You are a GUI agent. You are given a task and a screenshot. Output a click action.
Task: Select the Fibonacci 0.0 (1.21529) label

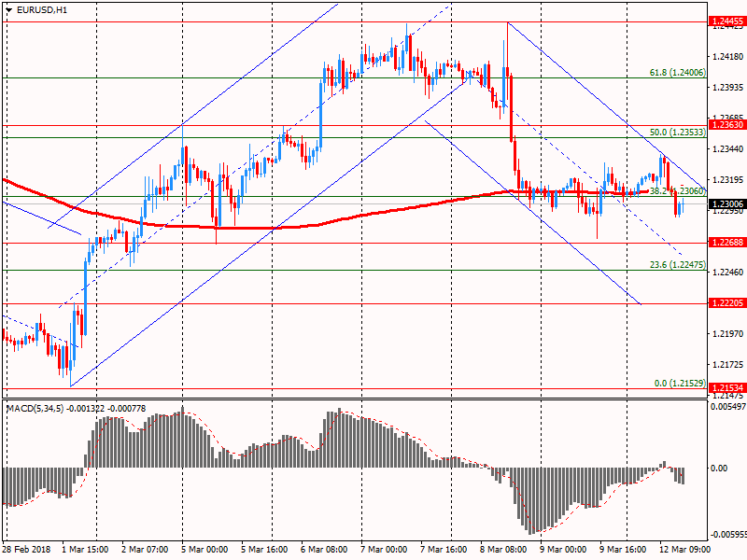tap(680, 384)
